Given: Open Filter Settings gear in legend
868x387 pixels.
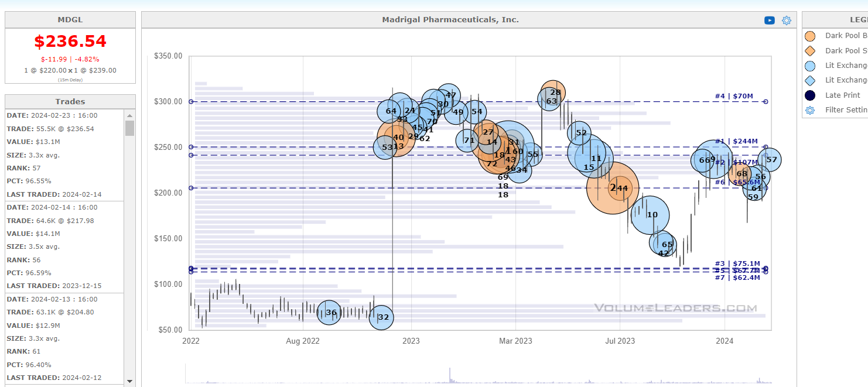Looking at the screenshot, I should tap(810, 110).
